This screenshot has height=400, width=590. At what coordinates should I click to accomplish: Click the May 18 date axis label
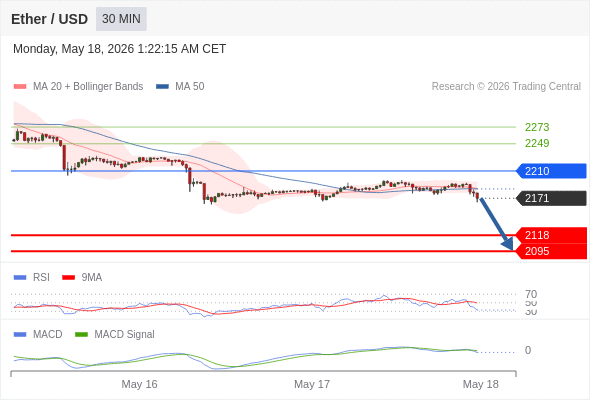[x=481, y=384]
